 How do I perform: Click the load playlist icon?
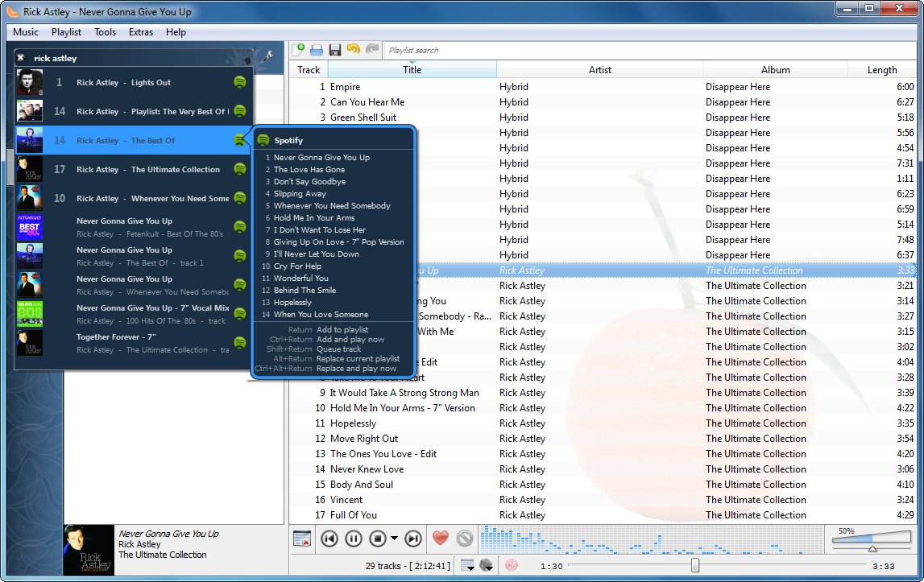tap(317, 50)
